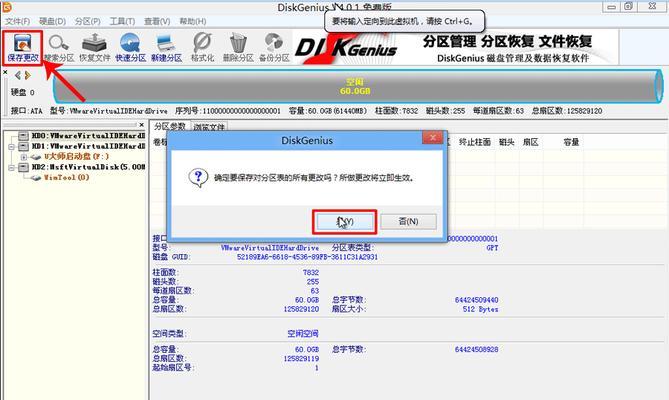Click the disk GUID value 52189EA6-6618-4536-89FB-3811C31A2931
The image size is (669, 400).
307,257
